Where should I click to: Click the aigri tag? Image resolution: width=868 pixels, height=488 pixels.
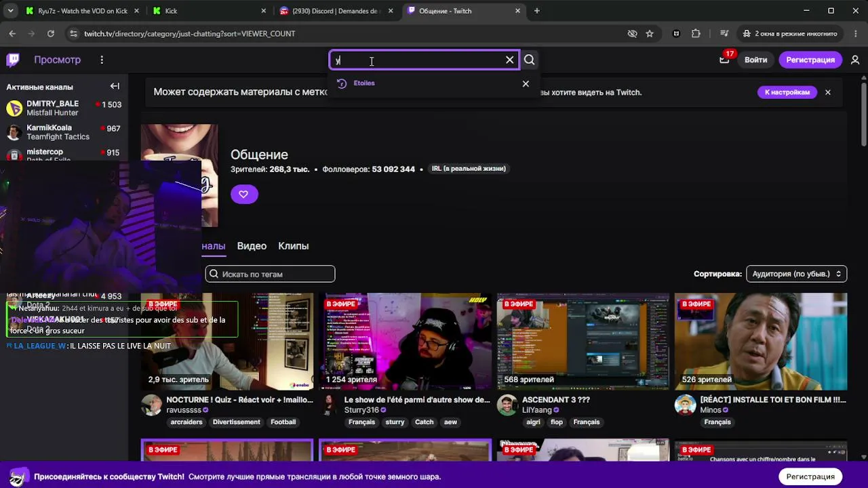coord(533,422)
